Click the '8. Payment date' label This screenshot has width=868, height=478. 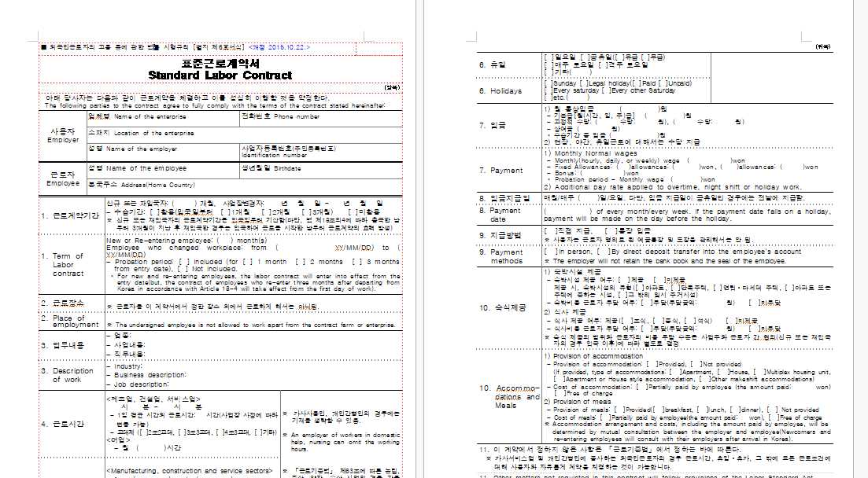(x=500, y=215)
